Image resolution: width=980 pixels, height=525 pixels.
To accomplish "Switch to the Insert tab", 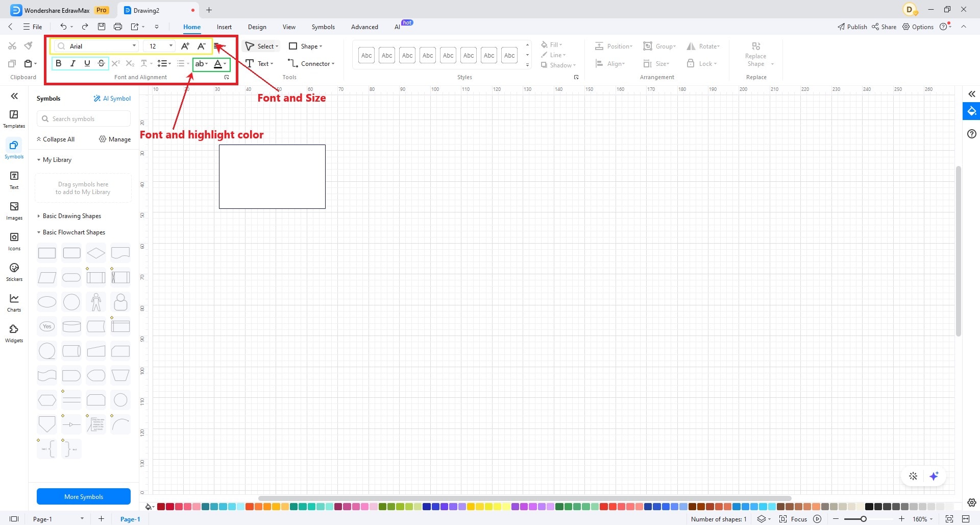I will pyautogui.click(x=224, y=27).
